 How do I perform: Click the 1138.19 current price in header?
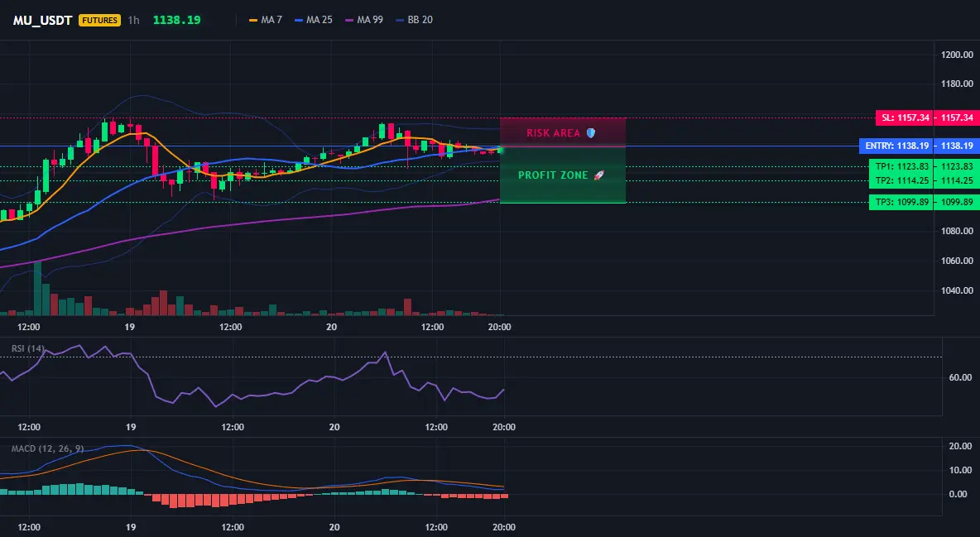(177, 20)
